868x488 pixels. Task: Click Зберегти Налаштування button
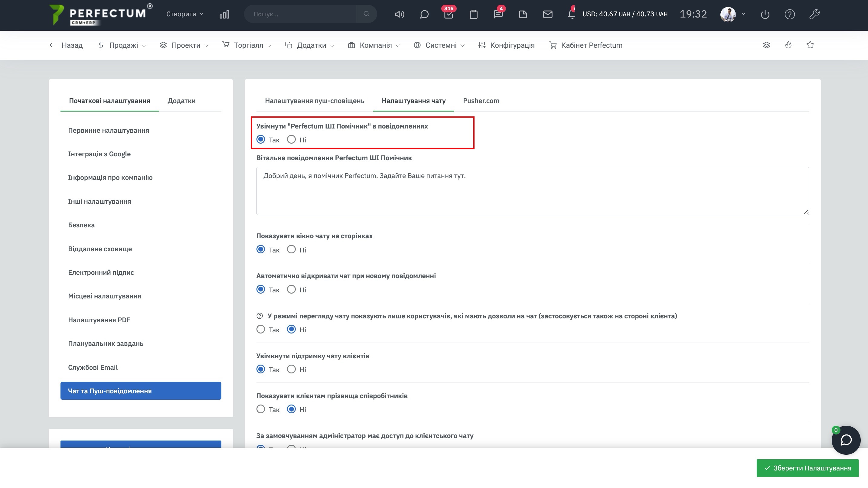tap(807, 468)
